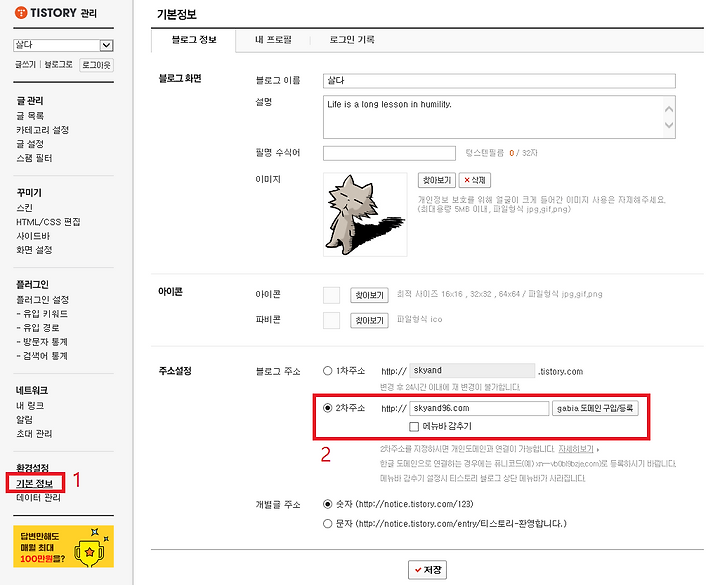Click the description box scroll down arrow
720x585 pixels.
pos(669,125)
